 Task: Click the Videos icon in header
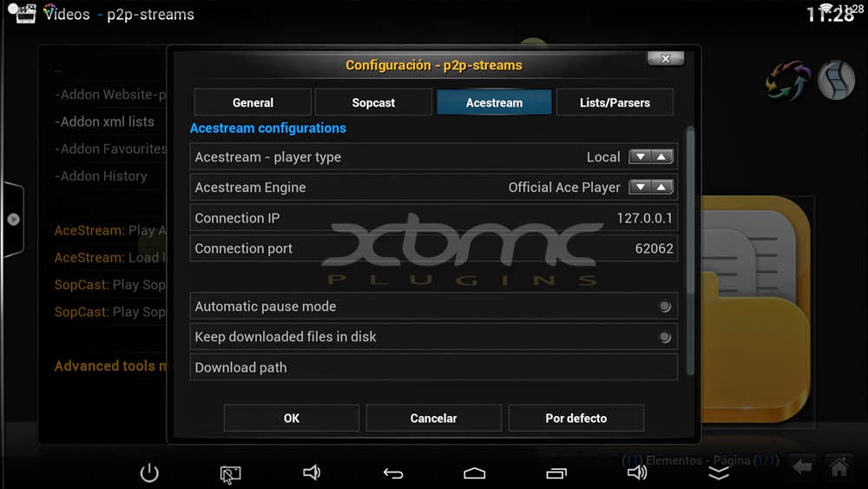pyautogui.click(x=25, y=14)
